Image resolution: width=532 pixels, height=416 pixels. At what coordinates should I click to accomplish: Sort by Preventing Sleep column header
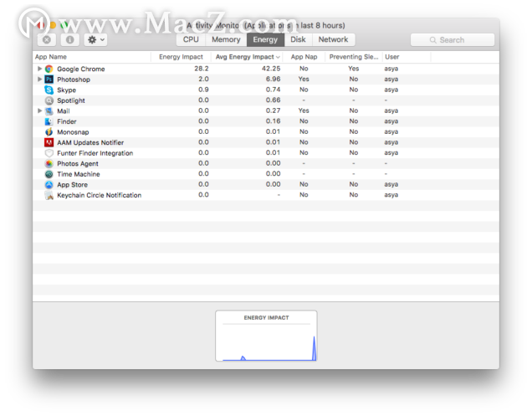click(x=354, y=57)
